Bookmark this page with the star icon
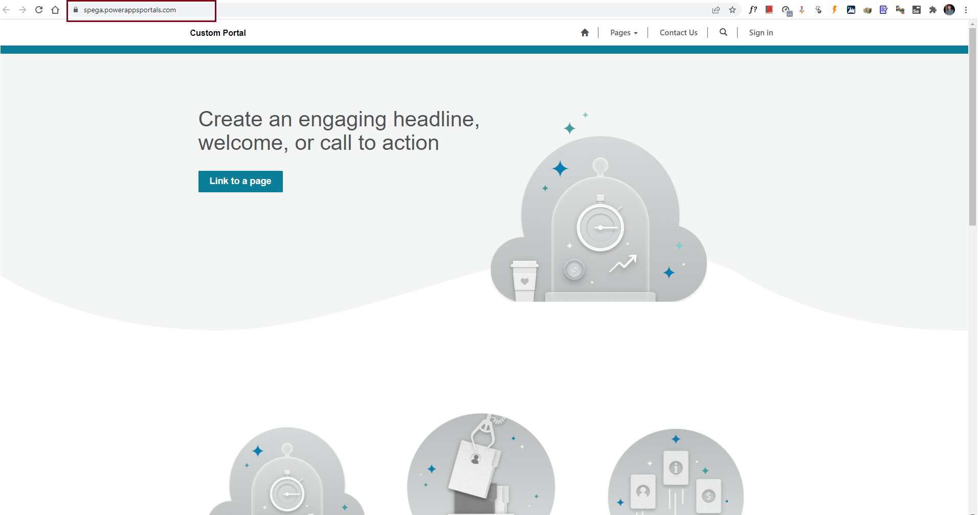This screenshot has height=515, width=980. tap(732, 10)
